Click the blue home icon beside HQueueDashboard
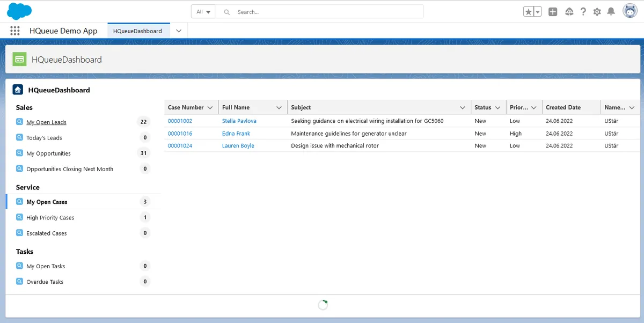 (18, 90)
